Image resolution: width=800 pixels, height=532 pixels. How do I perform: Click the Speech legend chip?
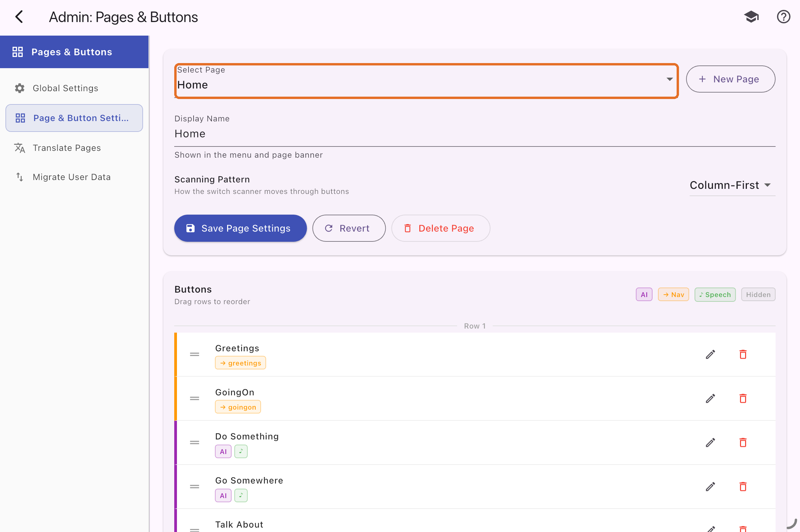coord(715,295)
